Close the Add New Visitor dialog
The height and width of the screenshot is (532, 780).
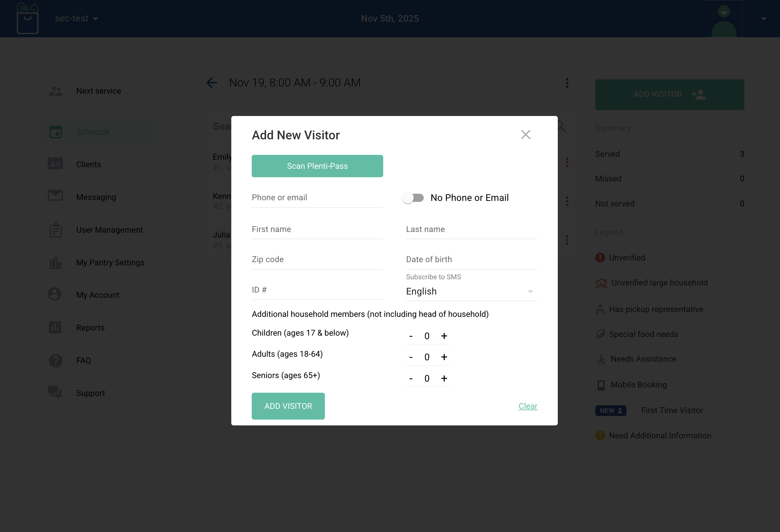(525, 134)
